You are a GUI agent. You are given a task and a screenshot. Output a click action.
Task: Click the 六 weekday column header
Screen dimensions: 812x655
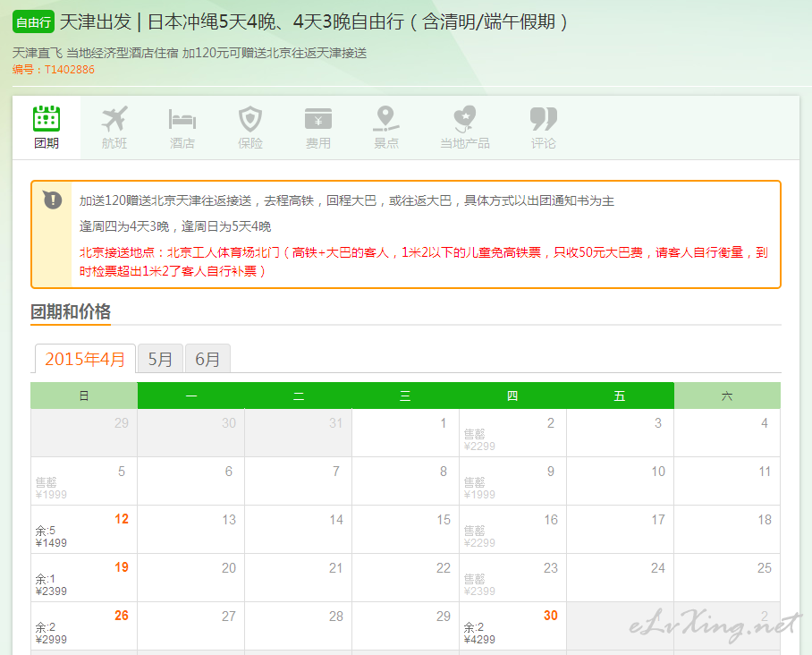pos(726,396)
